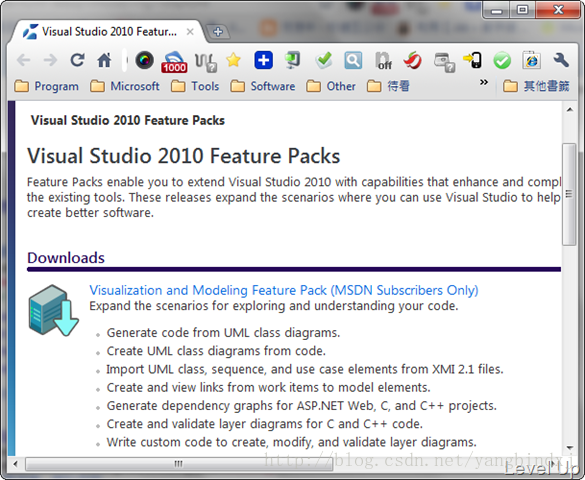The height and width of the screenshot is (480, 585).
Task: Open the Program bookmarks folder
Action: coord(47,86)
